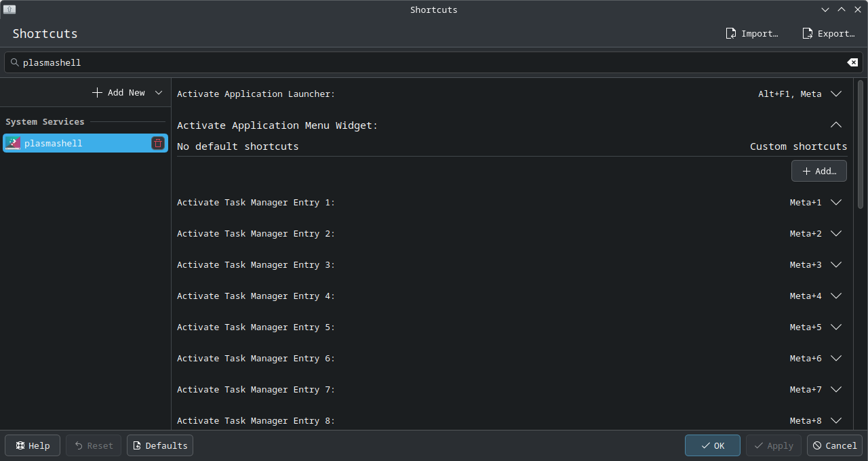Maximize the Shortcuts window
This screenshot has width=868, height=461.
842,9
